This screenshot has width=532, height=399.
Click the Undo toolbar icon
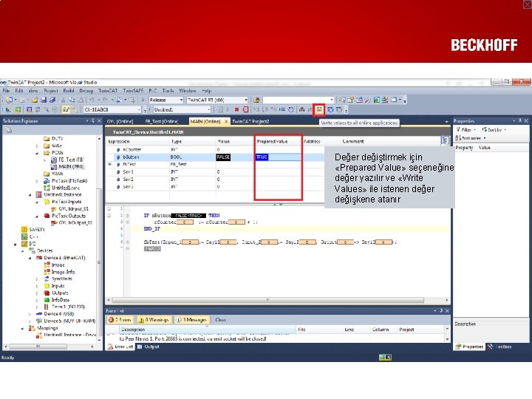92,100
